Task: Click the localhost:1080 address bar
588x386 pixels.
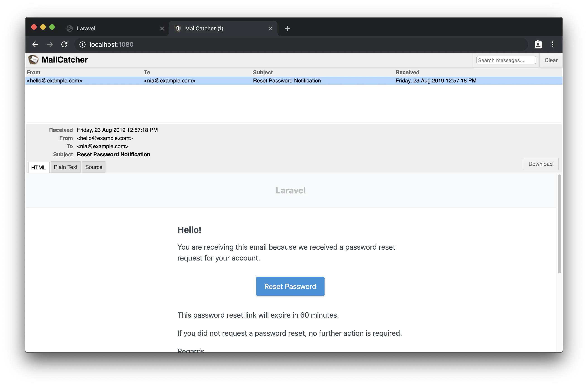Action: [301, 44]
